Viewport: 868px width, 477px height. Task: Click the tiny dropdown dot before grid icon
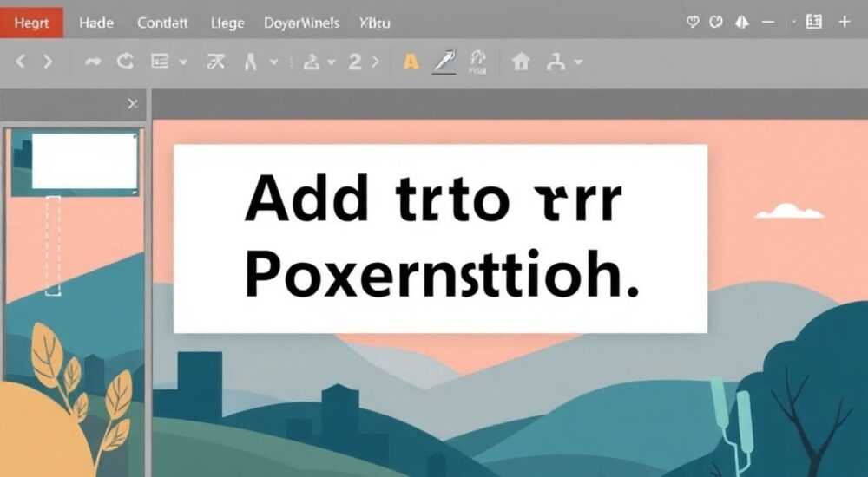(794, 23)
